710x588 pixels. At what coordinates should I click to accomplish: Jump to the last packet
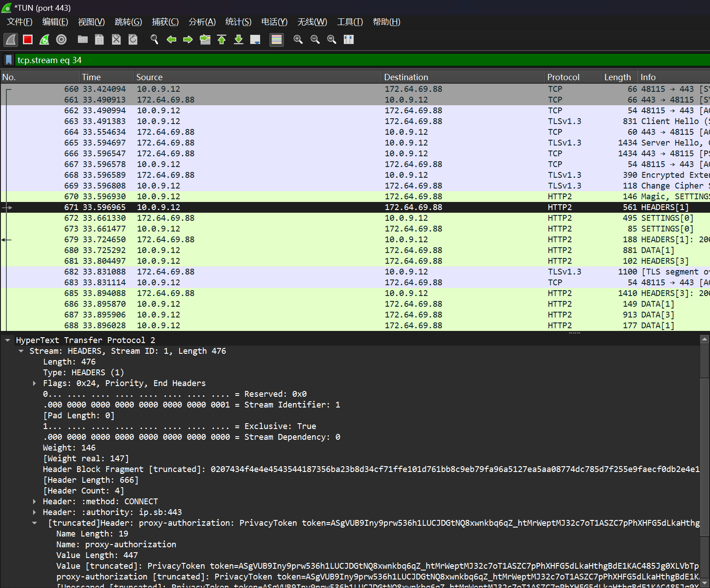click(x=239, y=39)
